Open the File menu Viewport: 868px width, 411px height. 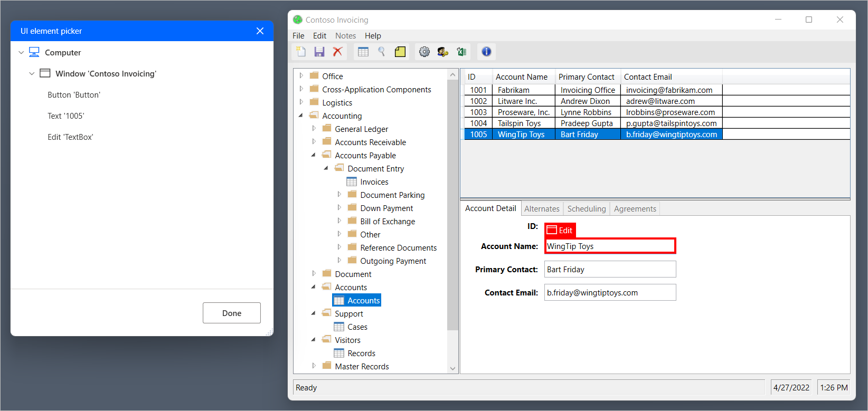click(298, 36)
